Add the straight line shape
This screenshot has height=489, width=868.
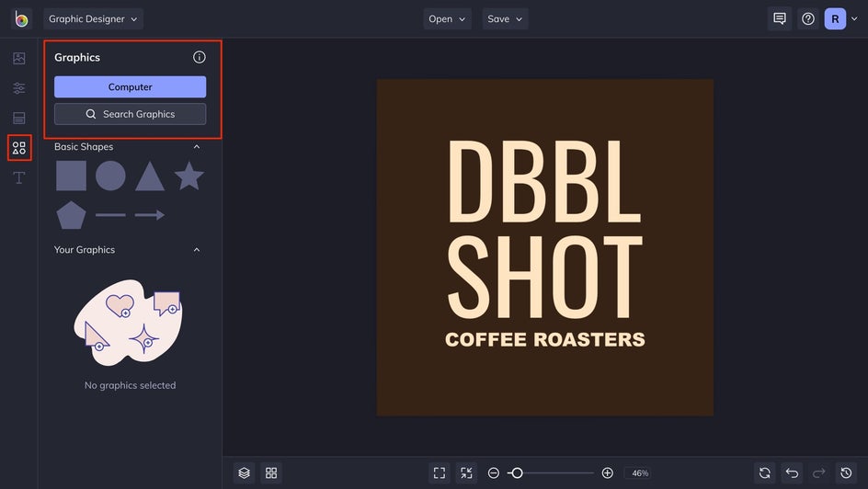110,215
